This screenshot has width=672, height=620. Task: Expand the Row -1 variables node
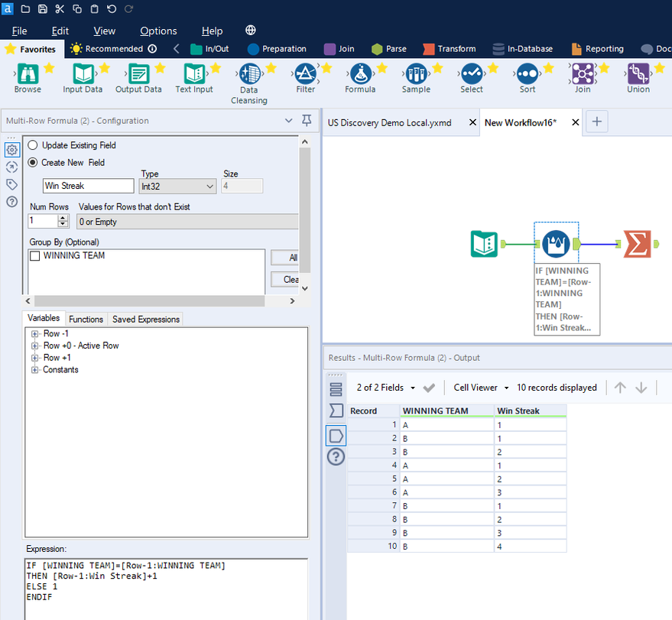point(34,334)
